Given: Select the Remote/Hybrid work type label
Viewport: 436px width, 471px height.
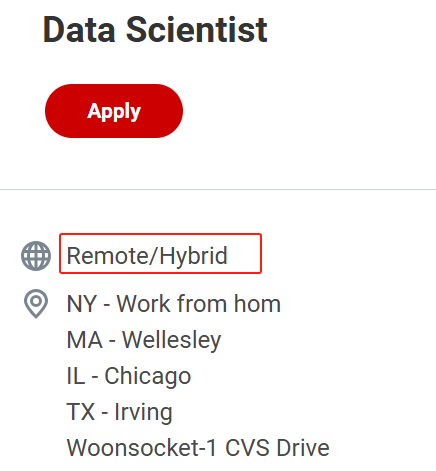Looking at the screenshot, I should pos(147,256).
